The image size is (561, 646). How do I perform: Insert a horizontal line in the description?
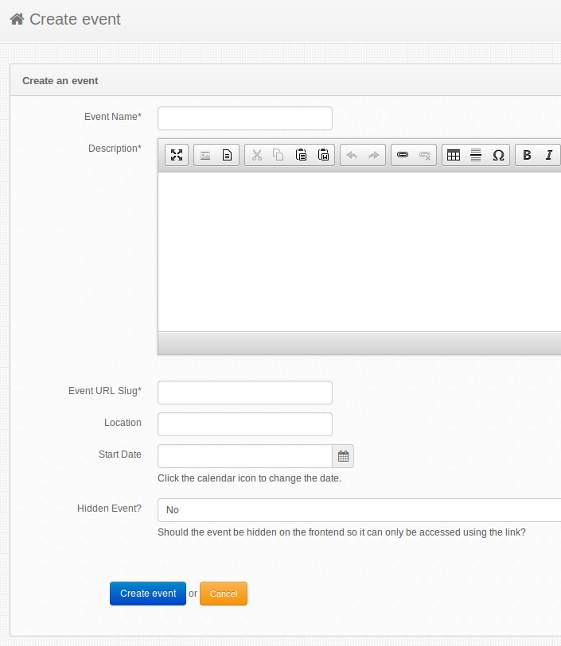[x=476, y=155]
